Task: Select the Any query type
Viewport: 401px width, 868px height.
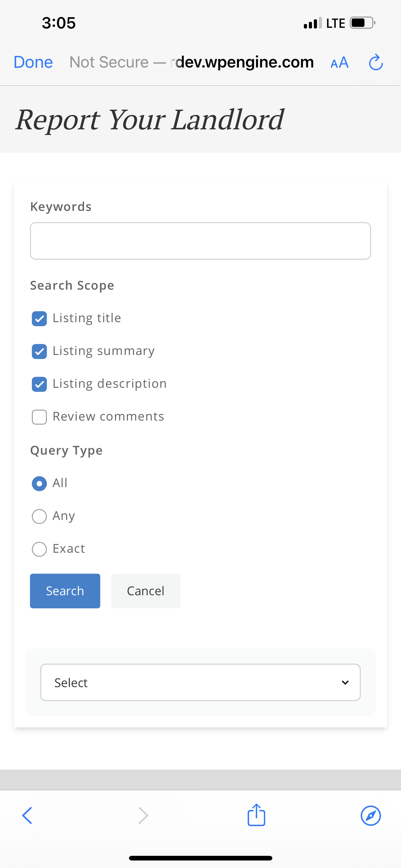Action: point(39,516)
